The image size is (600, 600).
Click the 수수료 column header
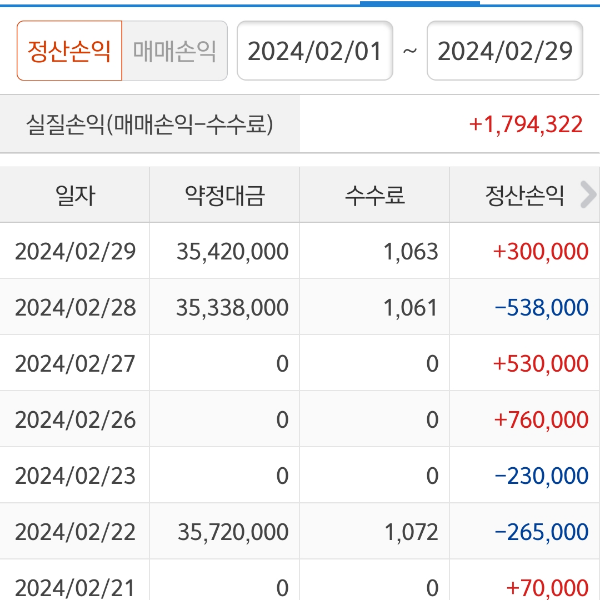pos(375,195)
